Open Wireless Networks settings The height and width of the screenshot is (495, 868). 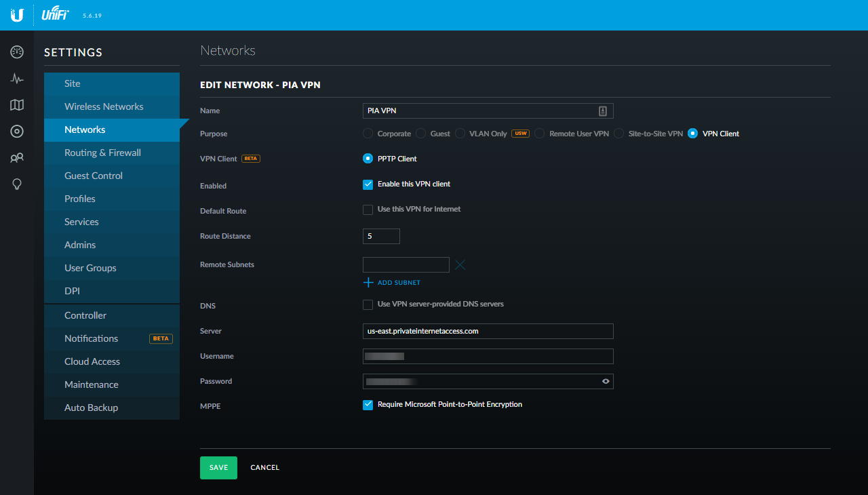[112, 106]
